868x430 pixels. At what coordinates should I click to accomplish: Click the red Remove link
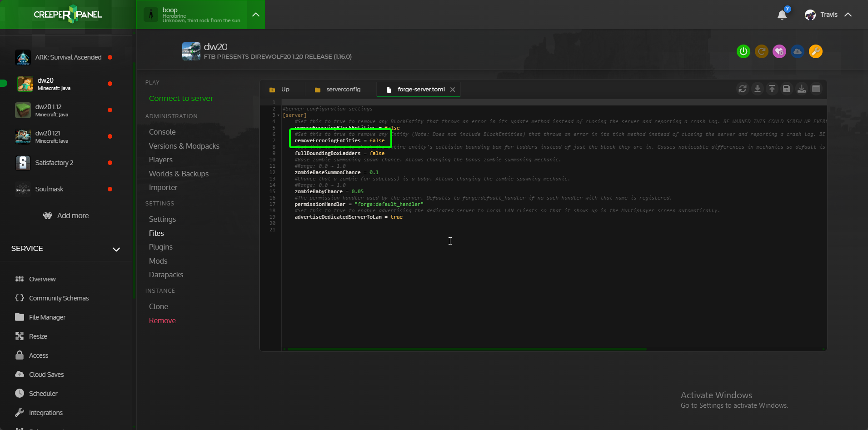pos(162,320)
